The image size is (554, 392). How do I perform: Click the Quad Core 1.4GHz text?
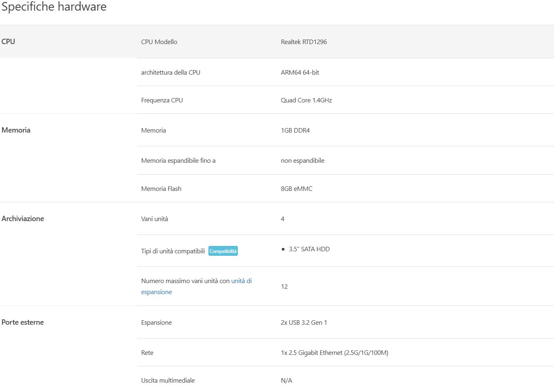click(x=306, y=100)
